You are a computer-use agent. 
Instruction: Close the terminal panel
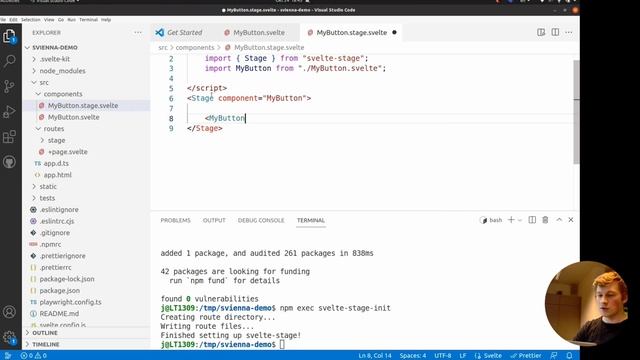click(x=571, y=220)
